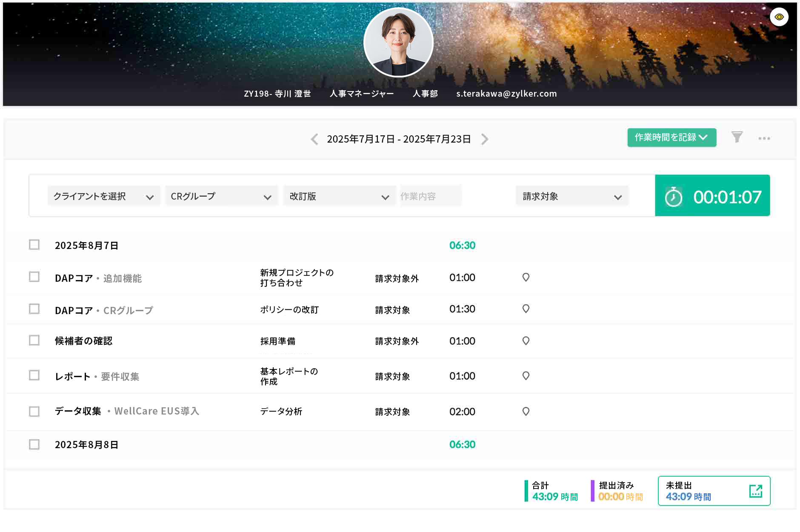Open the クライアントを選択 dropdown
Image resolution: width=800 pixels, height=532 pixels.
click(103, 196)
